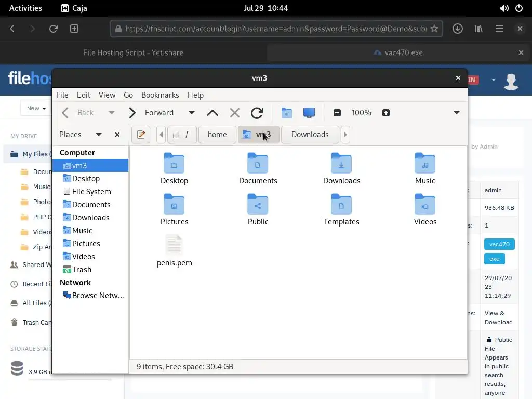Expand the view options dropdown arrow

(x=457, y=113)
